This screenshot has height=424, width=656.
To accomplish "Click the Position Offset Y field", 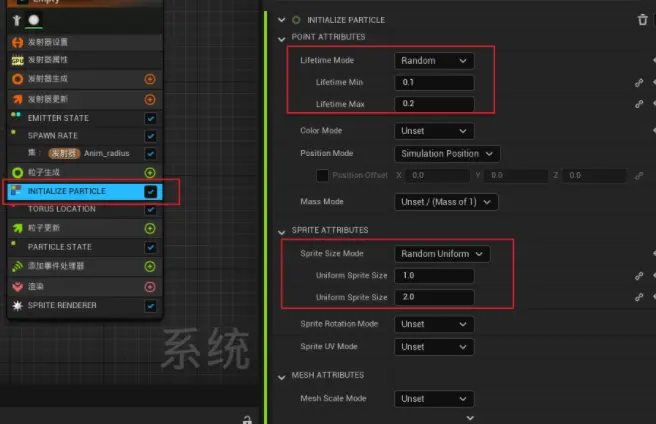I will (516, 175).
